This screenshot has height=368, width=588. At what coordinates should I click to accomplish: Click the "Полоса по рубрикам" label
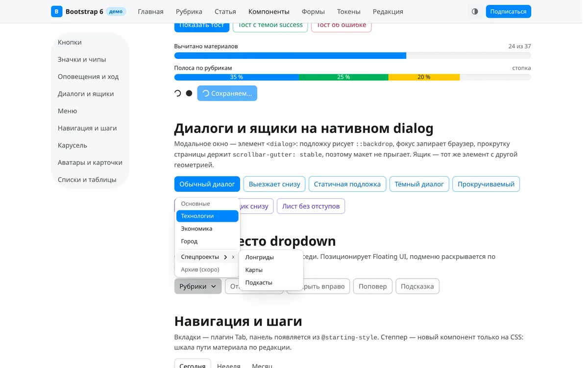point(203,68)
